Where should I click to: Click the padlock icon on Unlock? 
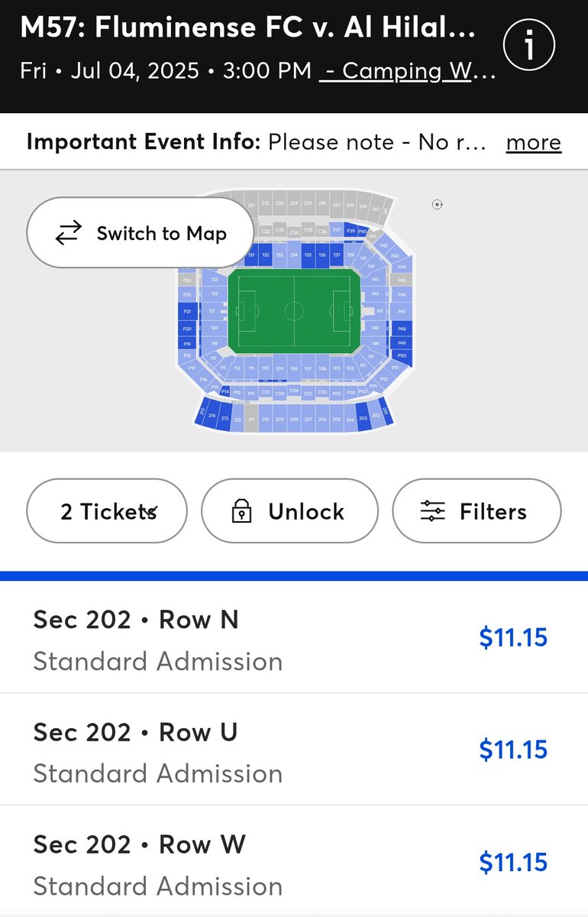[241, 511]
